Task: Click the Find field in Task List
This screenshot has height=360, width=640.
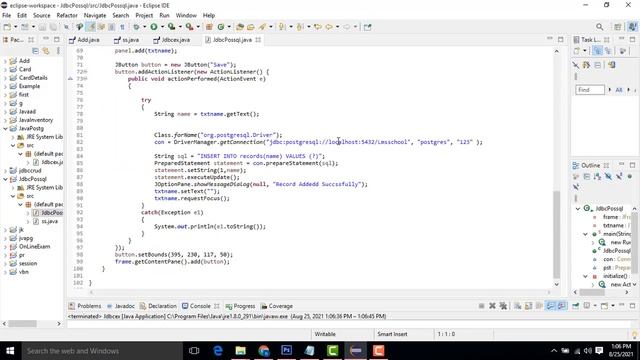Action: (590, 90)
